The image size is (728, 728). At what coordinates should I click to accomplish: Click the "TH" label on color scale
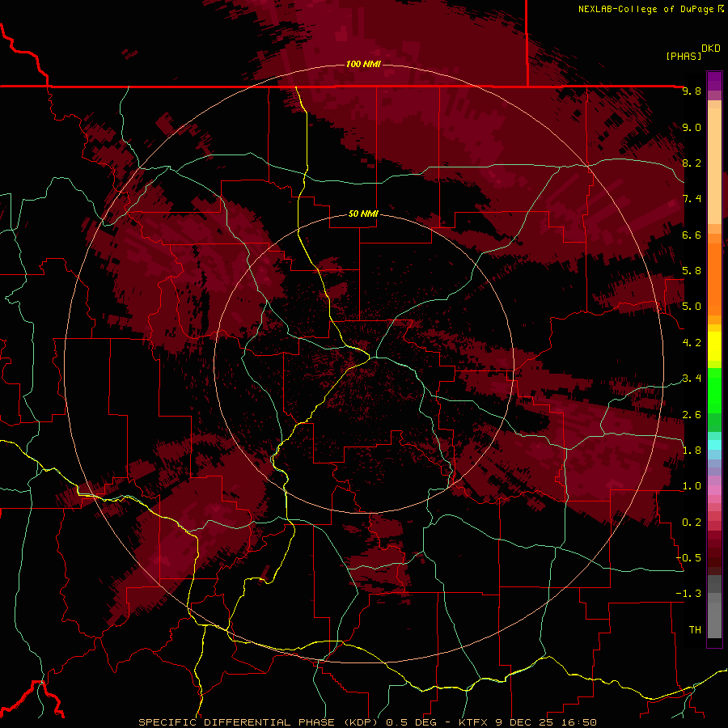point(695,630)
